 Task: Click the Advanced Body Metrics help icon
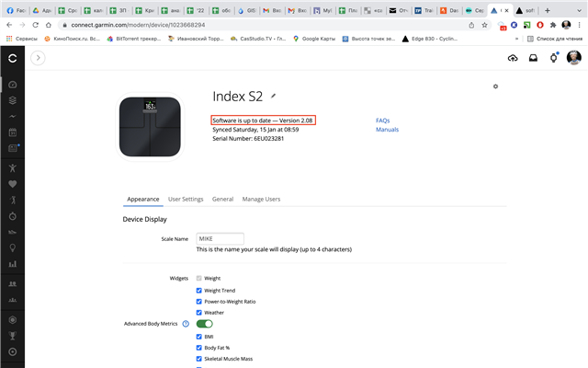[x=186, y=324]
